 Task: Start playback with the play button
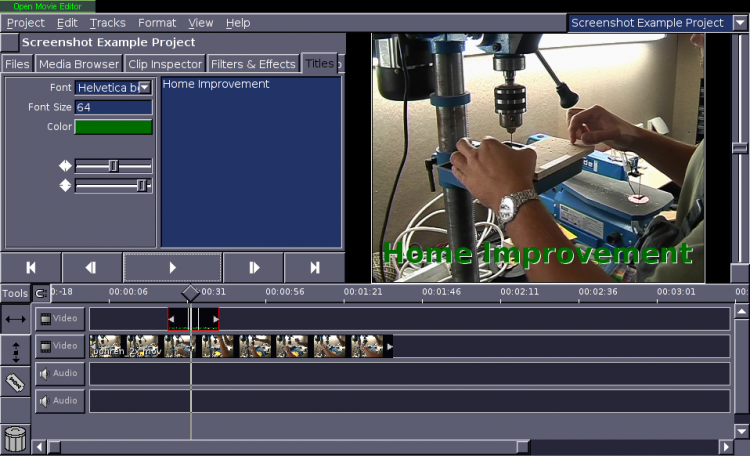pyautogui.click(x=173, y=267)
